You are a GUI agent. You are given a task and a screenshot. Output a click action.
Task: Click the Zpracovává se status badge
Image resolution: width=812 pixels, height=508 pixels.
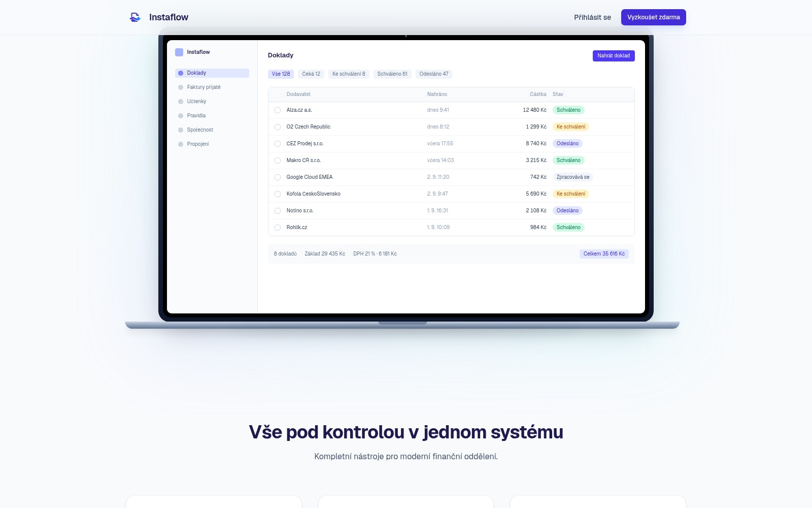(573, 177)
